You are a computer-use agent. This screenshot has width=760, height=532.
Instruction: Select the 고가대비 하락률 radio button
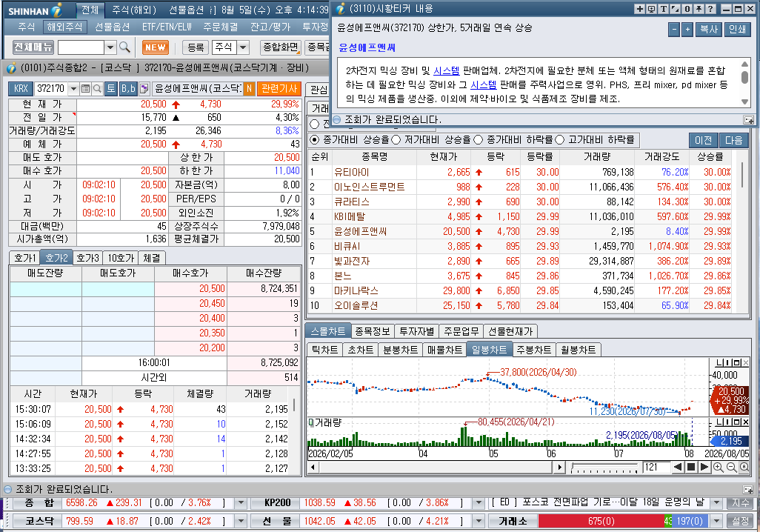(x=560, y=139)
